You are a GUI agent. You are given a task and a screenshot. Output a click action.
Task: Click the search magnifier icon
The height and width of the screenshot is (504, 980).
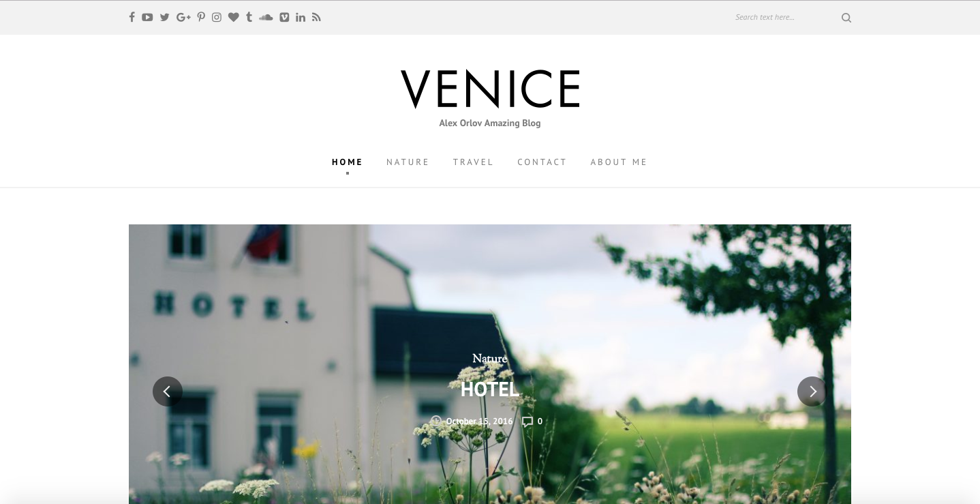[846, 18]
